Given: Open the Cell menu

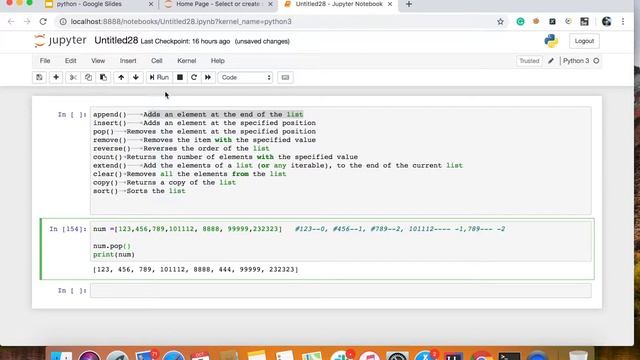Looking at the screenshot, I should (x=157, y=60).
